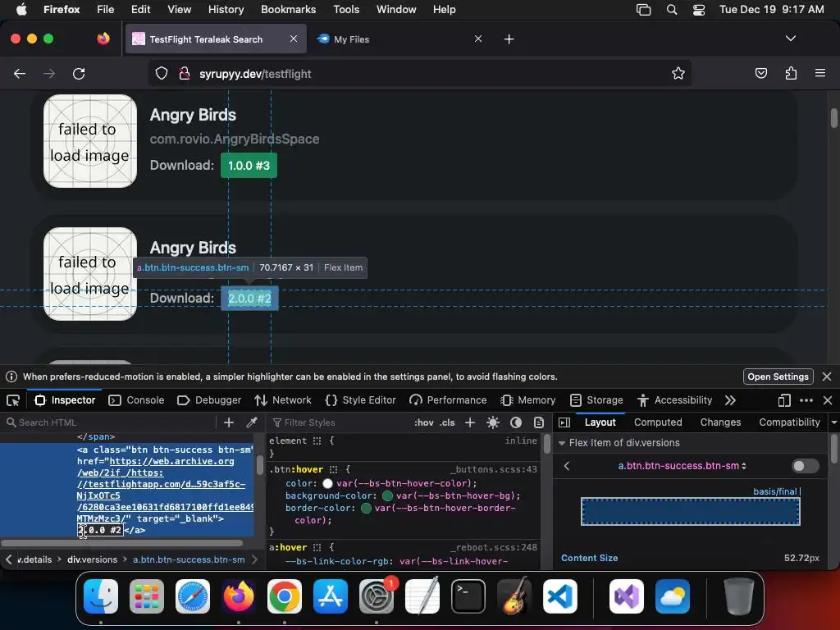
Task: Switch to the Compatibility sidebar tab
Action: coord(789,422)
